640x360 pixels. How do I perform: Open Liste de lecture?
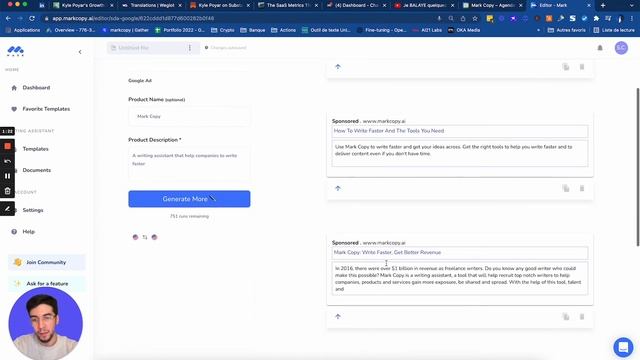point(614,30)
